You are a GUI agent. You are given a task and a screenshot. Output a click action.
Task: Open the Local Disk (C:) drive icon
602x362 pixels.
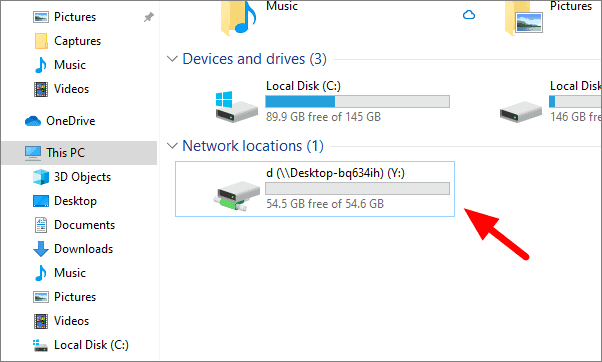click(236, 107)
